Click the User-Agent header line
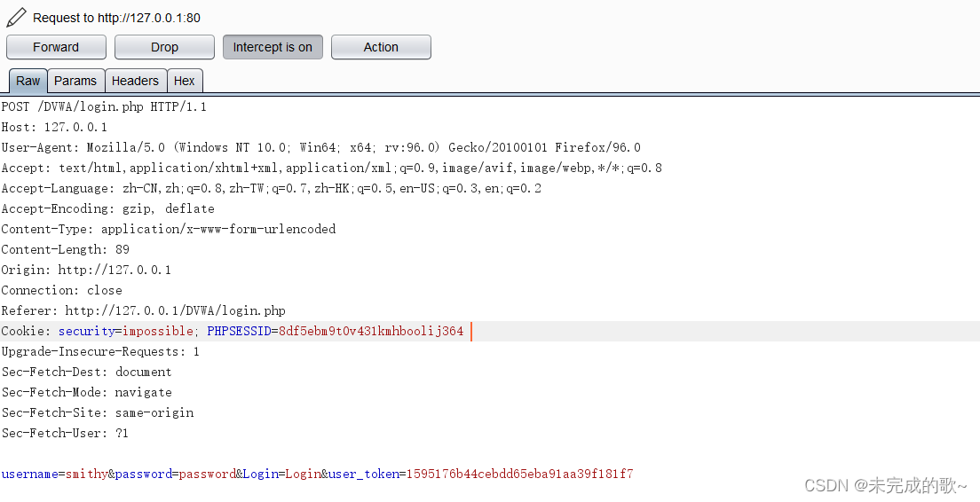This screenshot has width=980, height=502. [x=321, y=148]
